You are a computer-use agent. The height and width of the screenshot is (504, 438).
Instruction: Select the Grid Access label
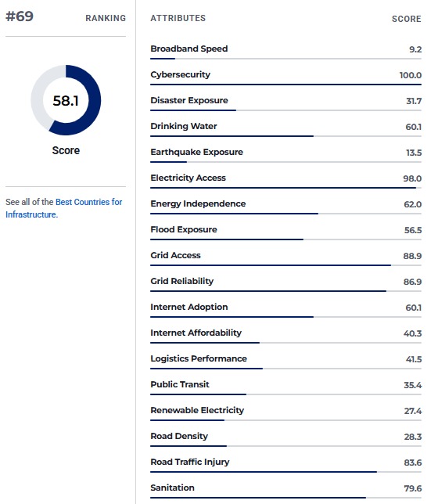(175, 255)
